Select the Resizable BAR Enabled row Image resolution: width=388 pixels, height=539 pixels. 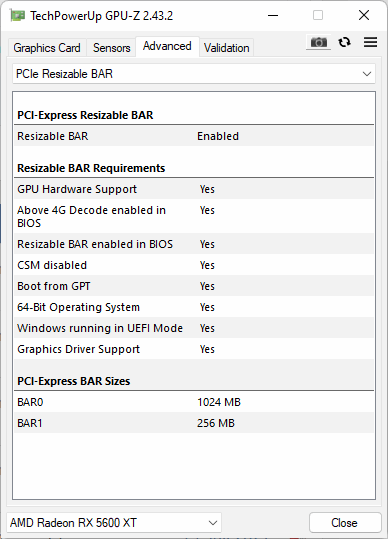coord(194,136)
